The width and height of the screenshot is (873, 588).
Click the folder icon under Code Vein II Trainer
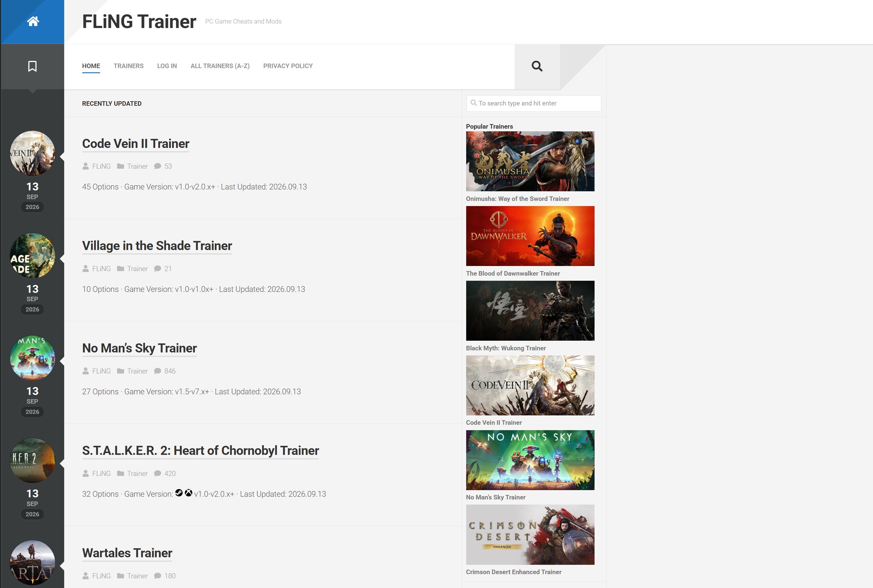tap(121, 166)
